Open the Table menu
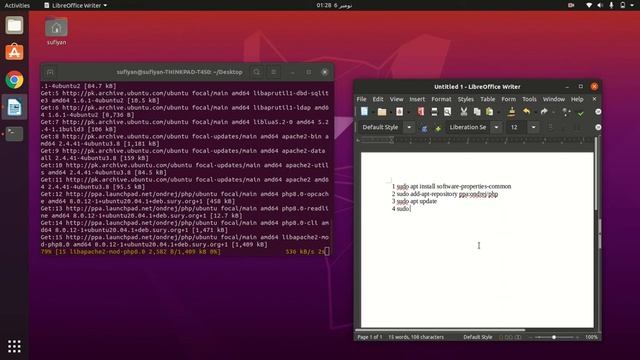The width and height of the screenshot is (640, 360). (x=487, y=99)
